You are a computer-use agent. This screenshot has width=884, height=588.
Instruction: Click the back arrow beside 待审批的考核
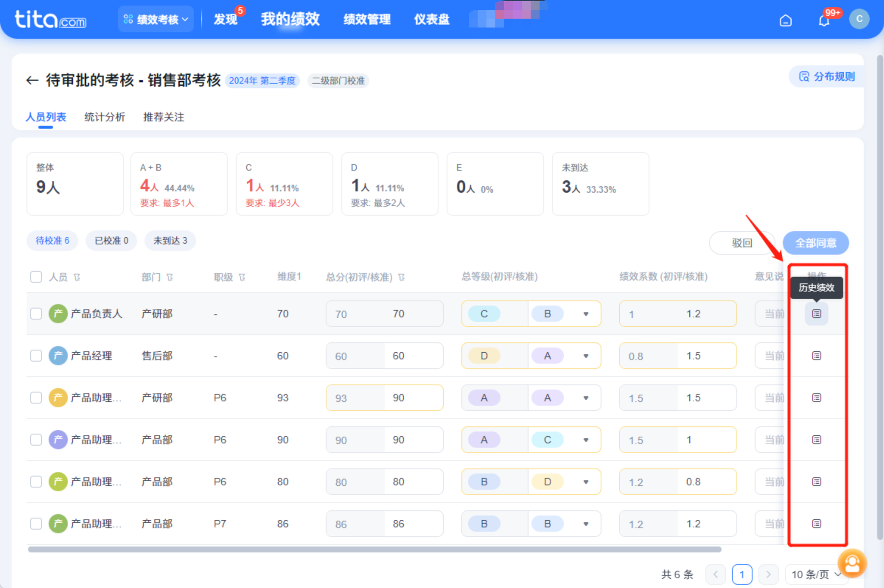(32, 80)
